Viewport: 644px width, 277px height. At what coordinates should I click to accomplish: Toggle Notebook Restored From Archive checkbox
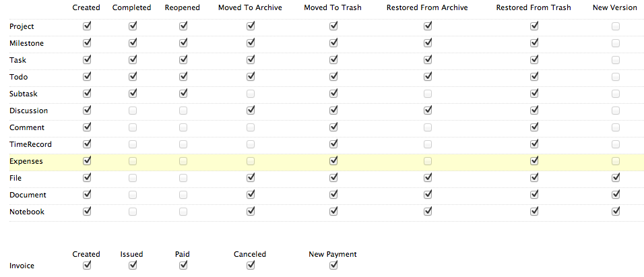pos(428,212)
